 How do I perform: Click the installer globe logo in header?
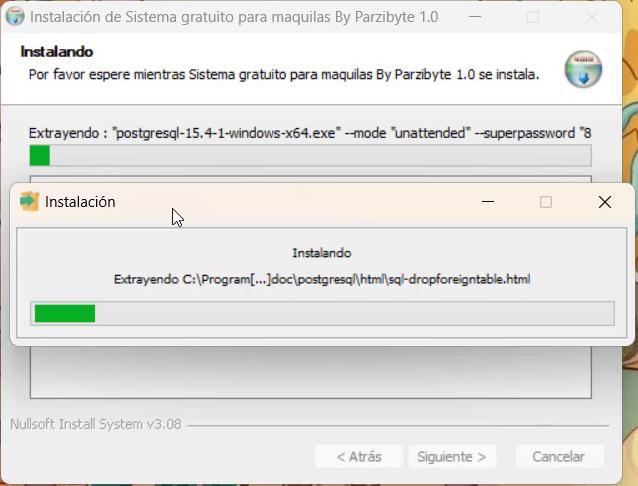tap(583, 69)
